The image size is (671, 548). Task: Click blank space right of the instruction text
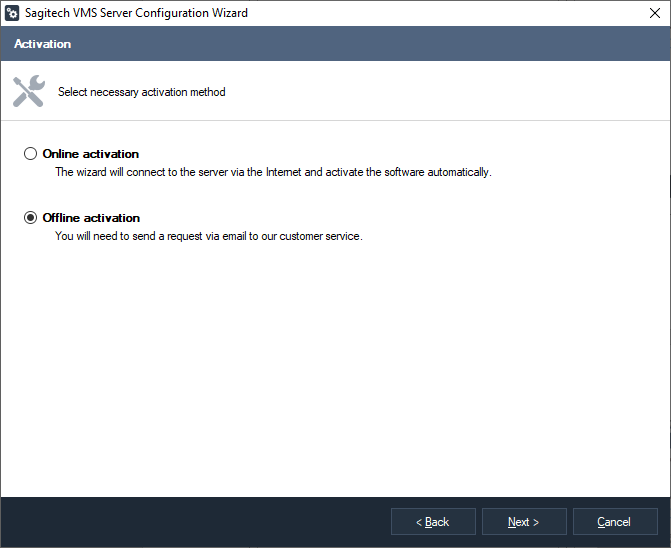(x=450, y=92)
